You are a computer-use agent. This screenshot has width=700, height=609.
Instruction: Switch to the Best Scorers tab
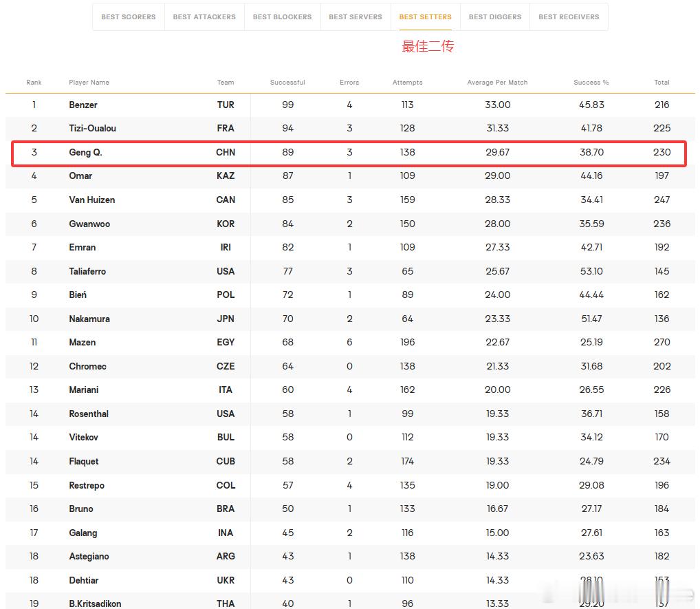tap(129, 17)
